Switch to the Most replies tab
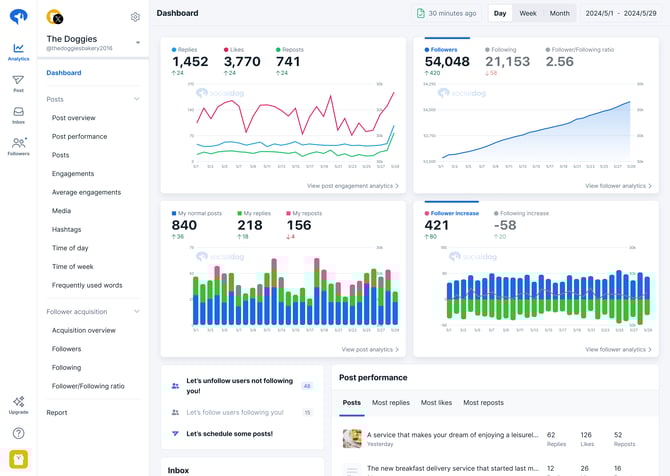The width and height of the screenshot is (670, 476). tap(391, 402)
